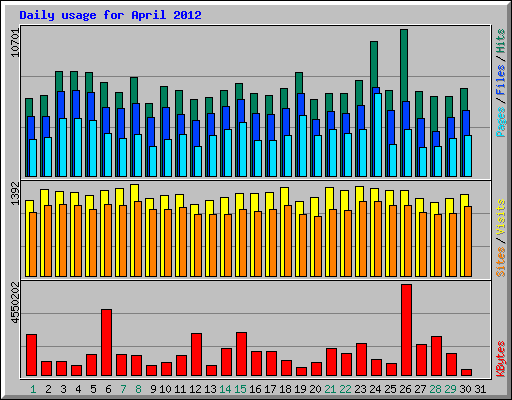This screenshot has width=512, height=400.
Task: Click the Visits legend label
Action: pos(501,218)
